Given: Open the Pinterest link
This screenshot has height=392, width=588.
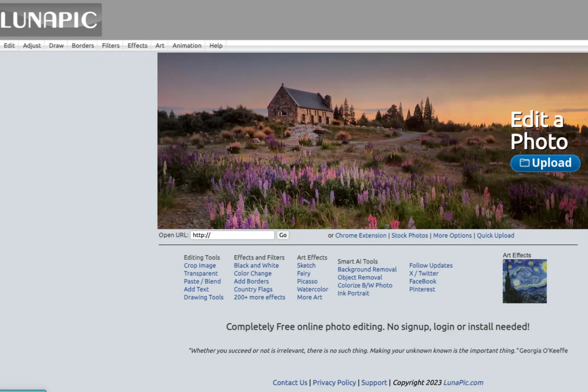Looking at the screenshot, I should (x=422, y=289).
